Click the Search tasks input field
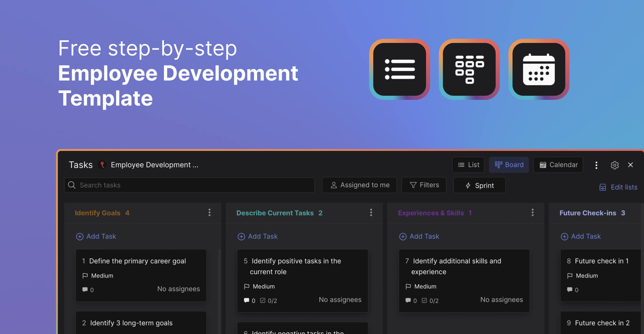 189,185
